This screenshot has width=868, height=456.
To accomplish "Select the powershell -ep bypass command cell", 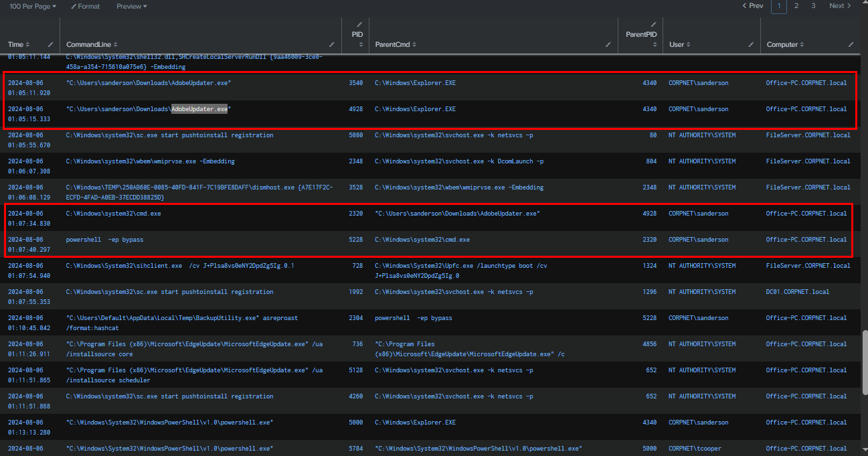I will (x=104, y=240).
